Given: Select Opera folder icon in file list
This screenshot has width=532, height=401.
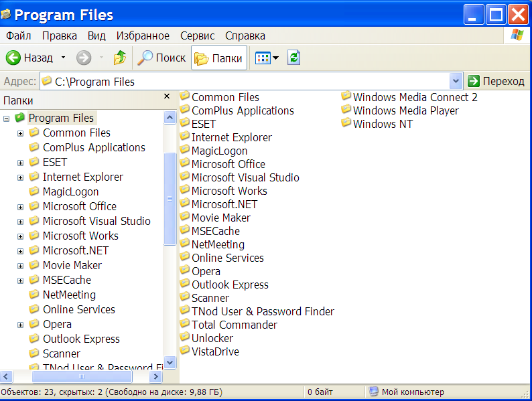Looking at the screenshot, I should click(184, 270).
